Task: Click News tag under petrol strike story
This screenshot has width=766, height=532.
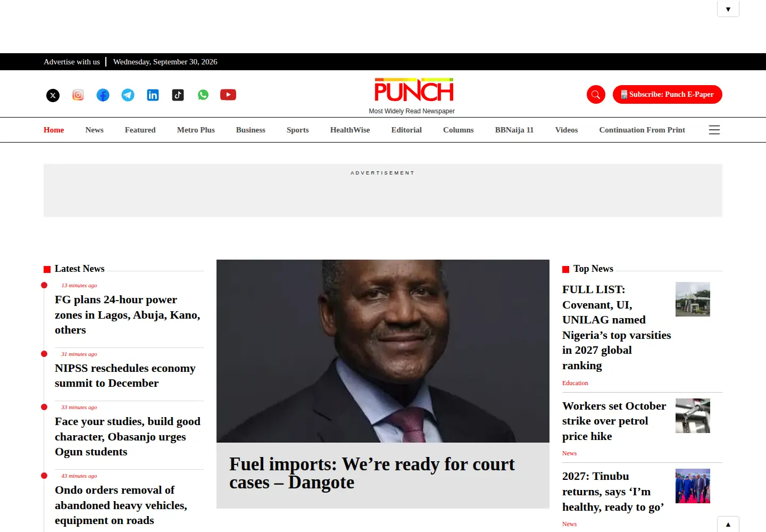Action: coord(569,453)
